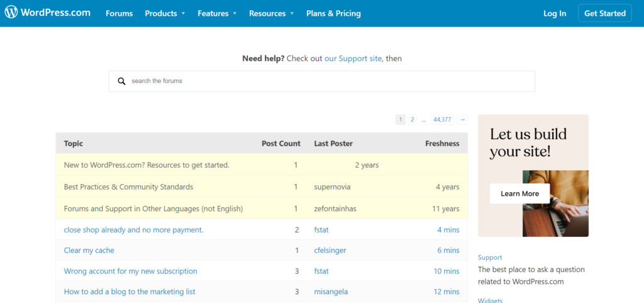
Task: Focus the search the forums field
Action: (321, 81)
